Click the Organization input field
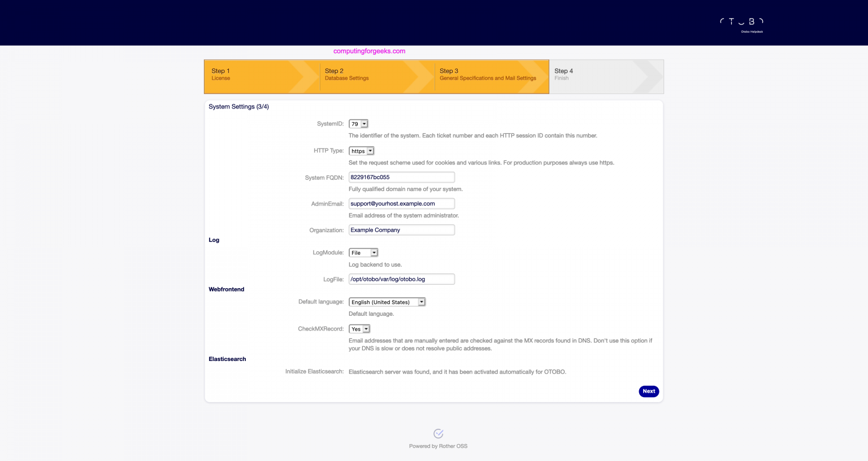868x461 pixels. coord(401,230)
